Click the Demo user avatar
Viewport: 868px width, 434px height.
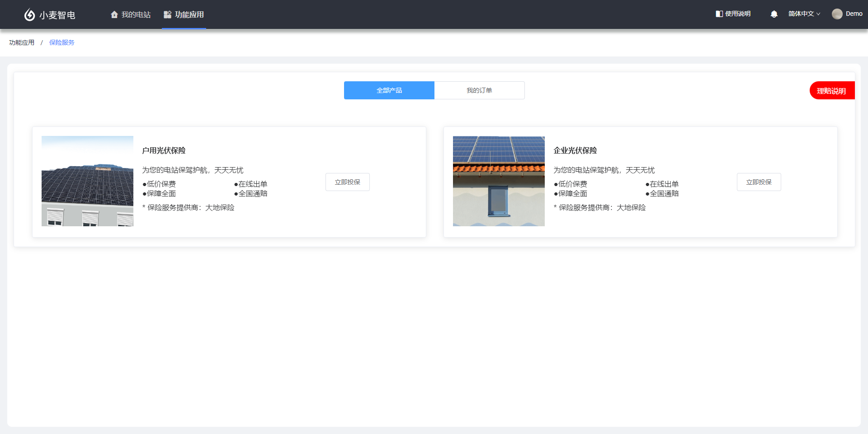(x=837, y=14)
